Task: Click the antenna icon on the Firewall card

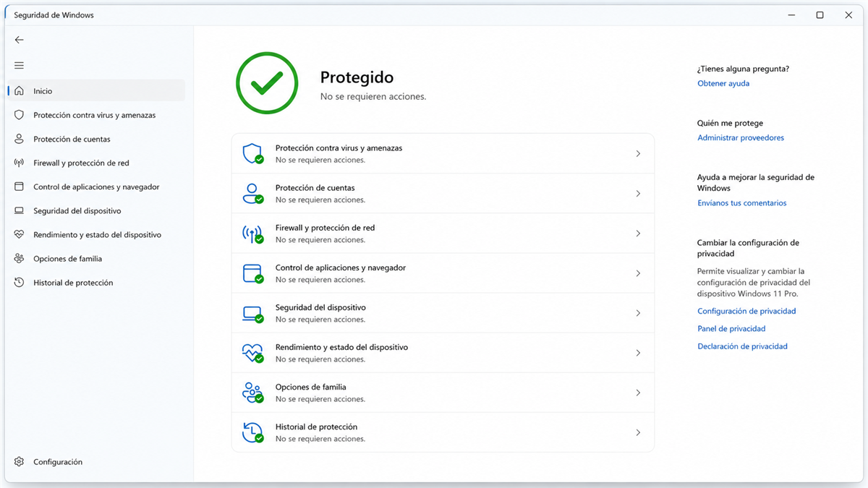Action: 252,234
